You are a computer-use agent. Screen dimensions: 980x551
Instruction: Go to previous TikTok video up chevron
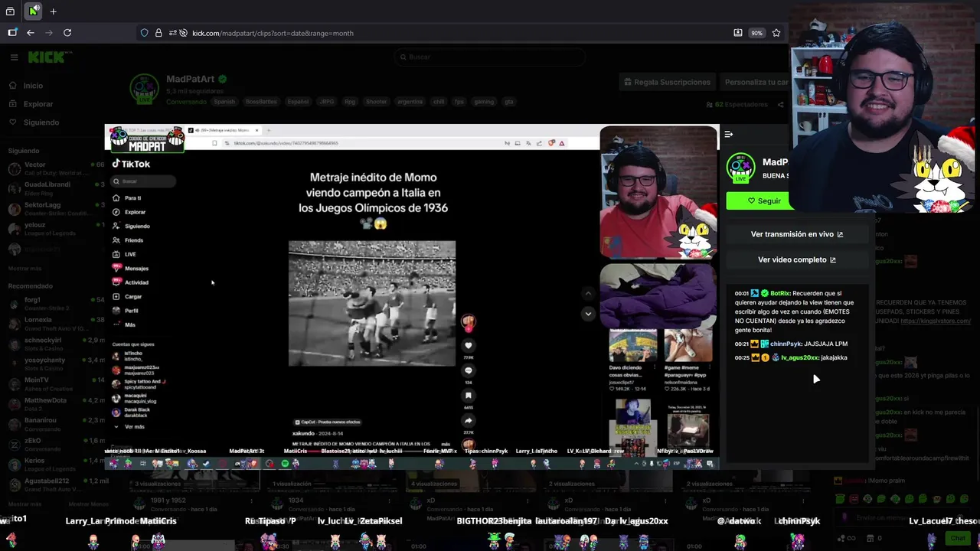pos(588,294)
